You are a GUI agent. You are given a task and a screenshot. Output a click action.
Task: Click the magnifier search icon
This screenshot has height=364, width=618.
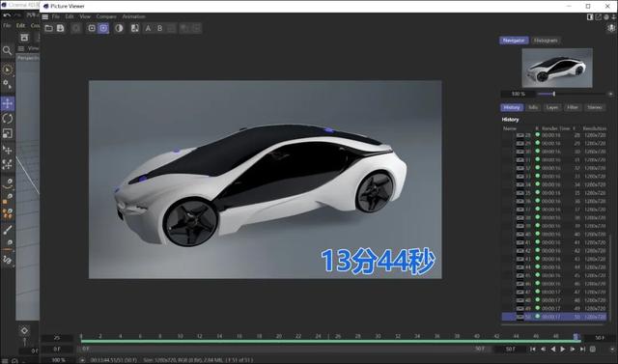[7, 50]
